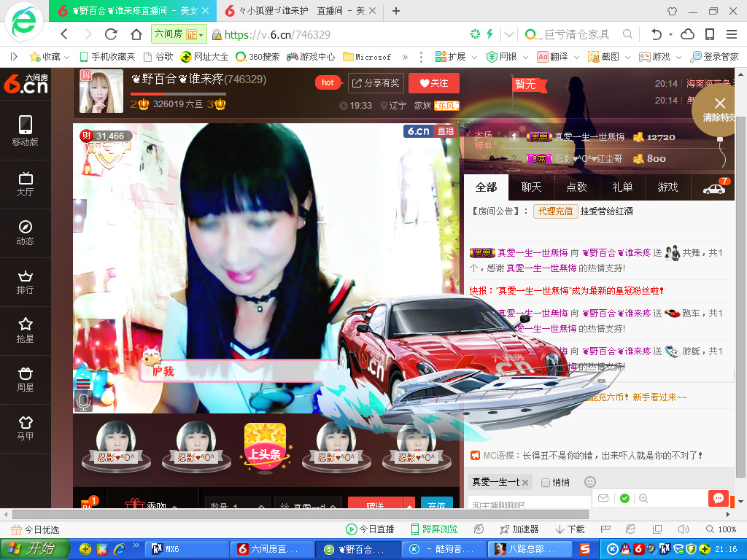This screenshot has width=747, height=560.
Task: Clear effects with 清除特效 button
Action: [x=719, y=110]
